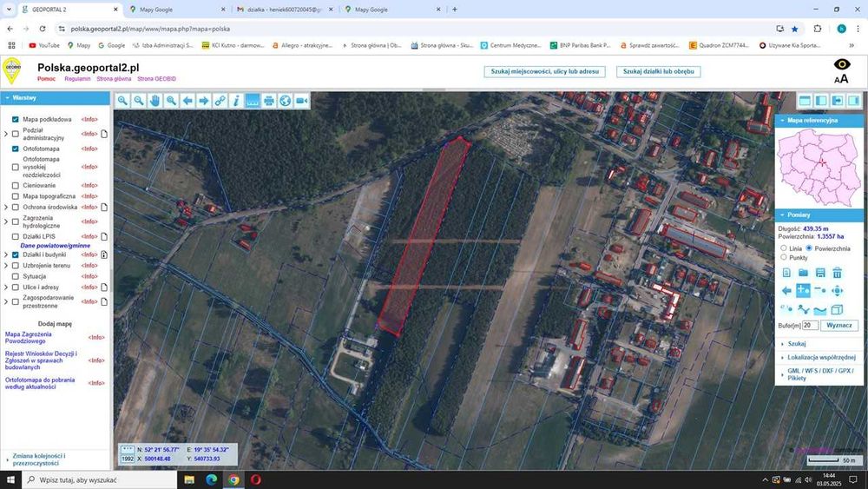This screenshot has width=868, height=489.
Task: Delete measurement with trash icon
Action: (x=838, y=273)
